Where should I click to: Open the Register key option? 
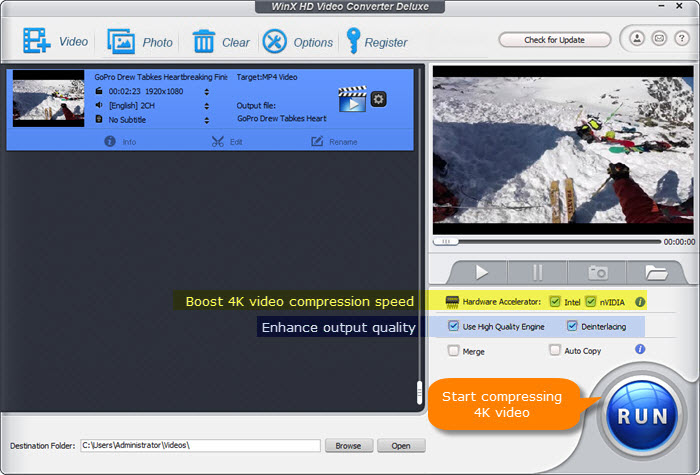[x=353, y=41]
